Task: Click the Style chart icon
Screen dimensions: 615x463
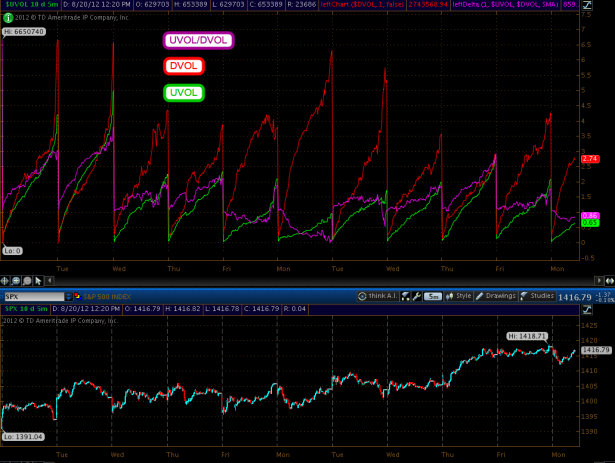Action: click(450, 296)
